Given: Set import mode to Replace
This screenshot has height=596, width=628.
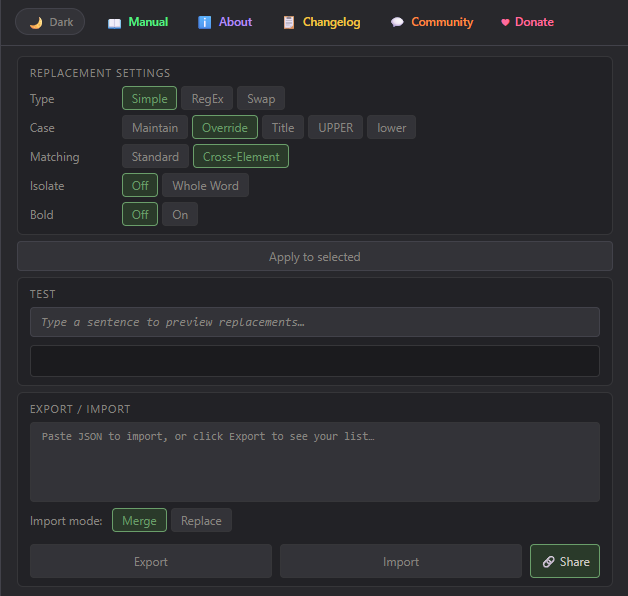Looking at the screenshot, I should pos(201,520).
